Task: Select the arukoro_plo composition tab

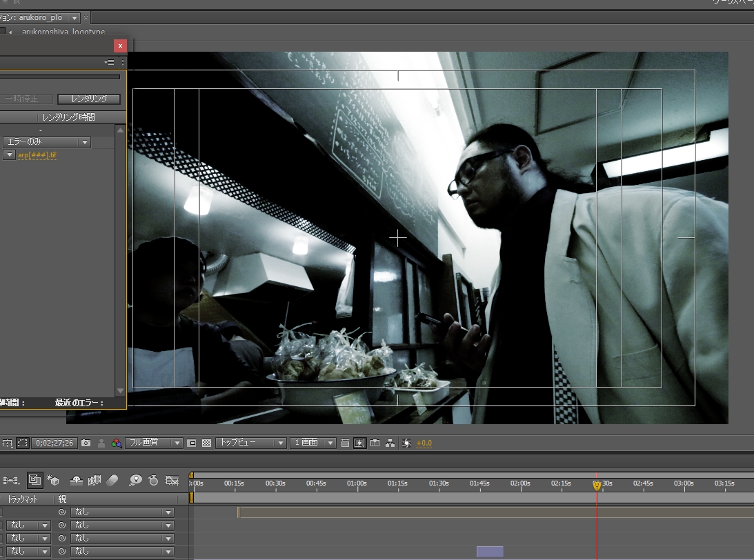Action: click(x=39, y=17)
